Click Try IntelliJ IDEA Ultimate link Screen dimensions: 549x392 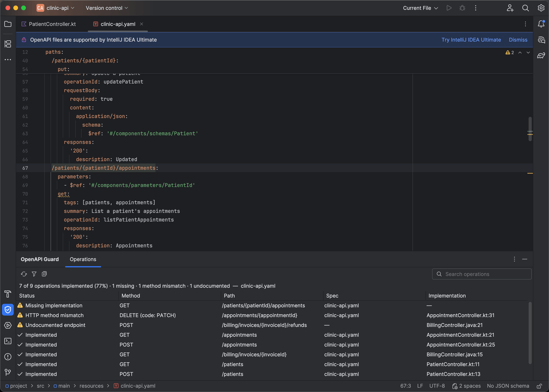pyautogui.click(x=471, y=40)
